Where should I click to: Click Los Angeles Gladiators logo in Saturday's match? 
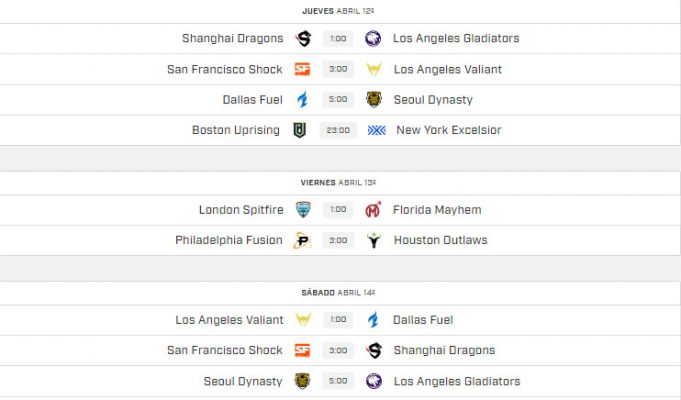tap(373, 381)
